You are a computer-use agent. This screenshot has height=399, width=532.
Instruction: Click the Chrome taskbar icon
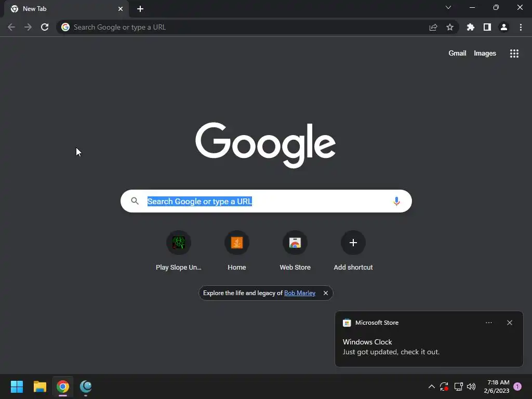(x=63, y=387)
